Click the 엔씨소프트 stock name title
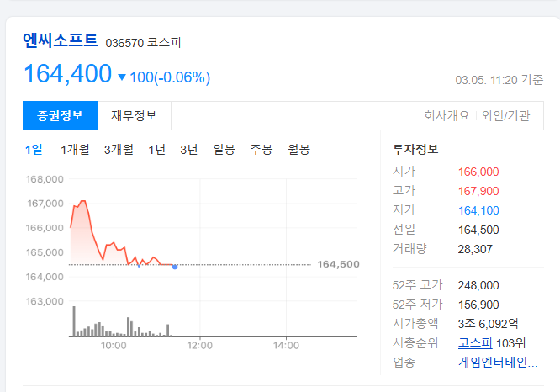This screenshot has height=392, width=560. tap(61, 40)
